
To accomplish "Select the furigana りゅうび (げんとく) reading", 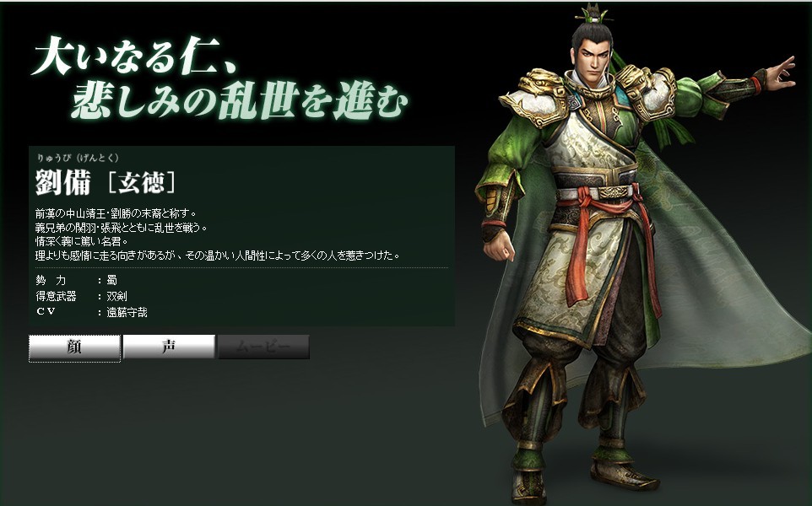I will pos(78,158).
